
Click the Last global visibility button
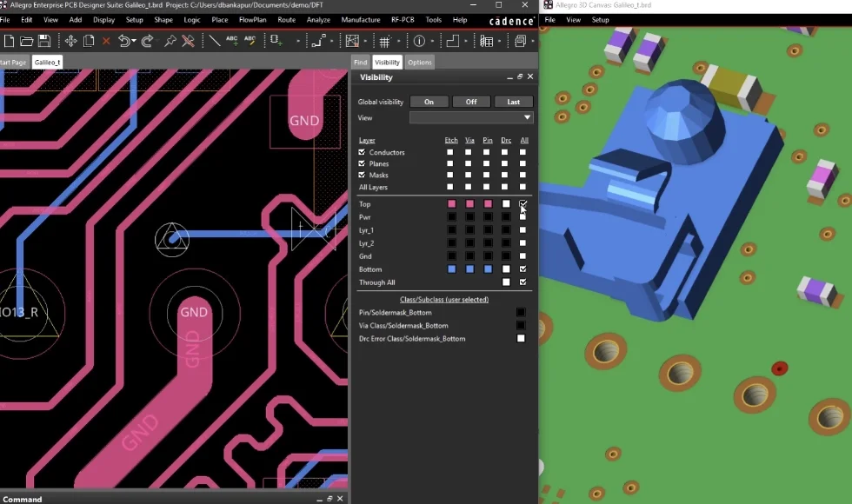point(513,102)
